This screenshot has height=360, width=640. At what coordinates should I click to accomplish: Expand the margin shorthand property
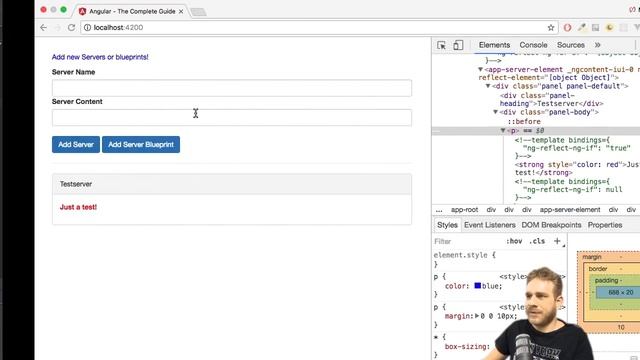(477, 316)
